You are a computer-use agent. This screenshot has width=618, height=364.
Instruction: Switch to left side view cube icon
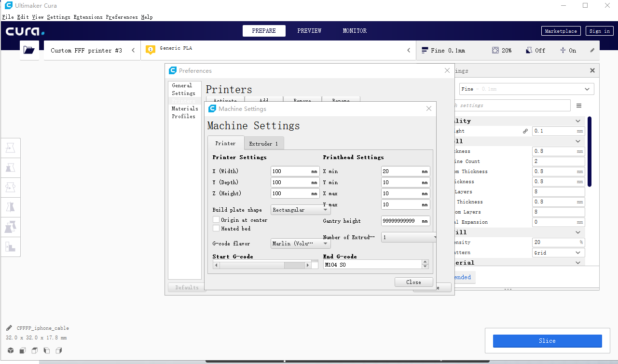pyautogui.click(x=47, y=351)
